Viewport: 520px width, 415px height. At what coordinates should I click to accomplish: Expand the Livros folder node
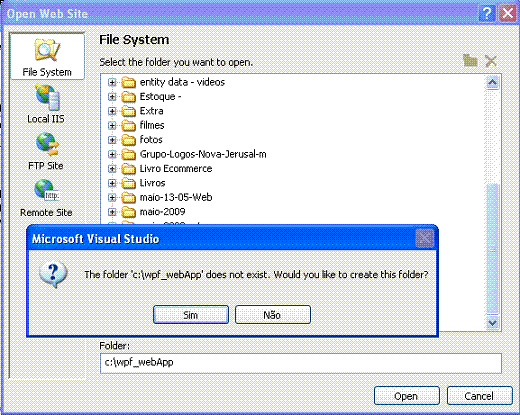tap(112, 183)
